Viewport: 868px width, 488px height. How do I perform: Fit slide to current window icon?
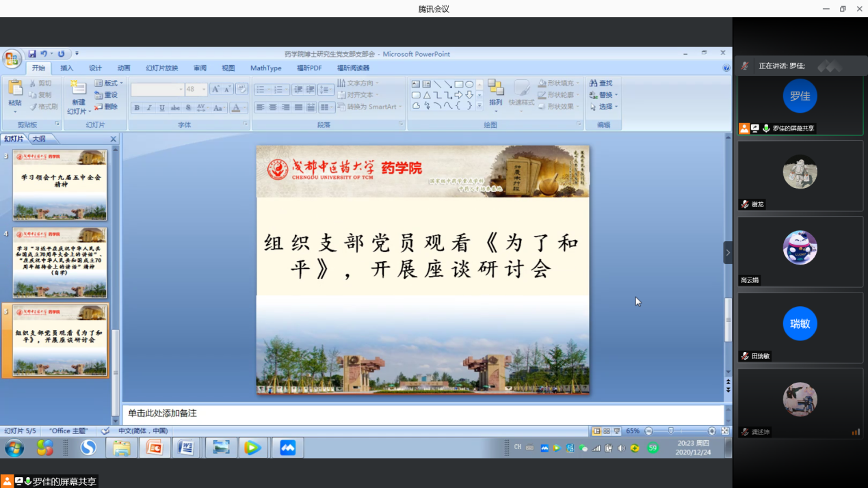coord(725,431)
